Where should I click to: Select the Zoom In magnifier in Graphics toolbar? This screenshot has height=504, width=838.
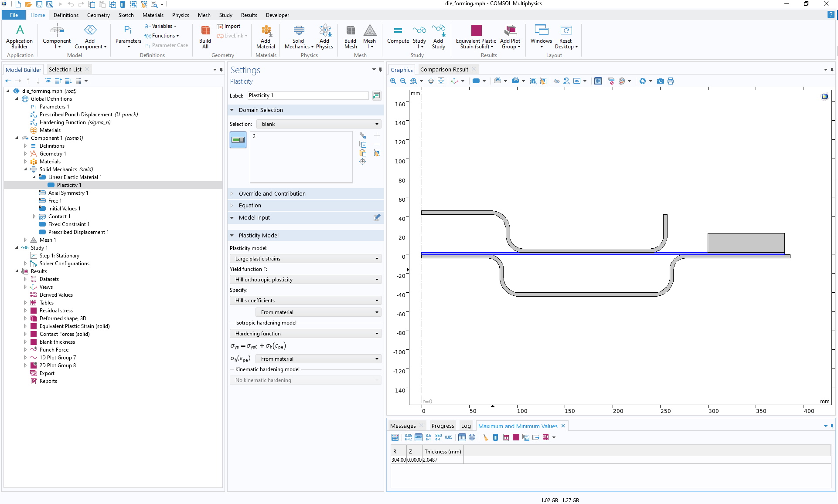click(x=393, y=81)
